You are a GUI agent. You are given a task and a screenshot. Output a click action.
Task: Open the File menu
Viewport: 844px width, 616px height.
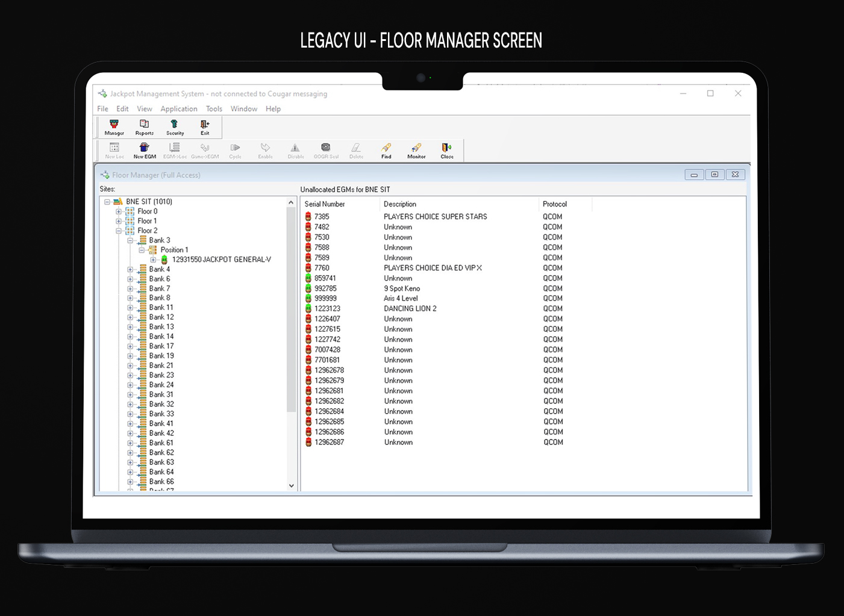point(103,109)
